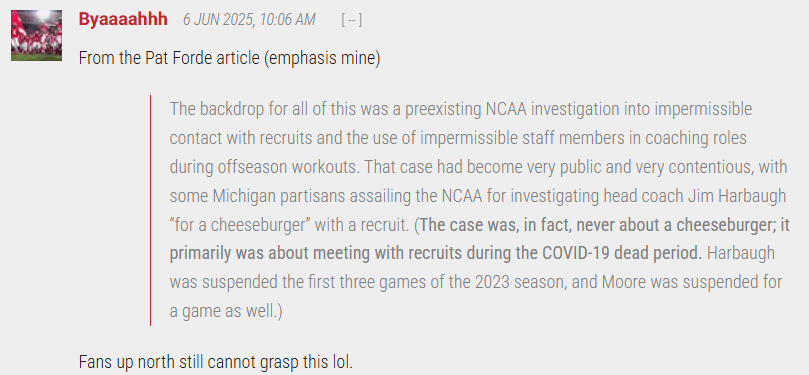Click "2023 season" in the quote
The image size is (809, 375).
521,283
